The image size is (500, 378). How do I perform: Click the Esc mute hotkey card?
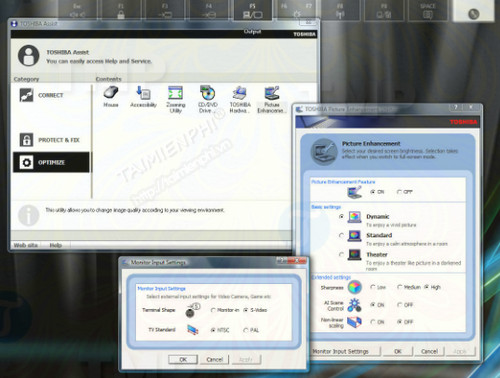[x=78, y=9]
